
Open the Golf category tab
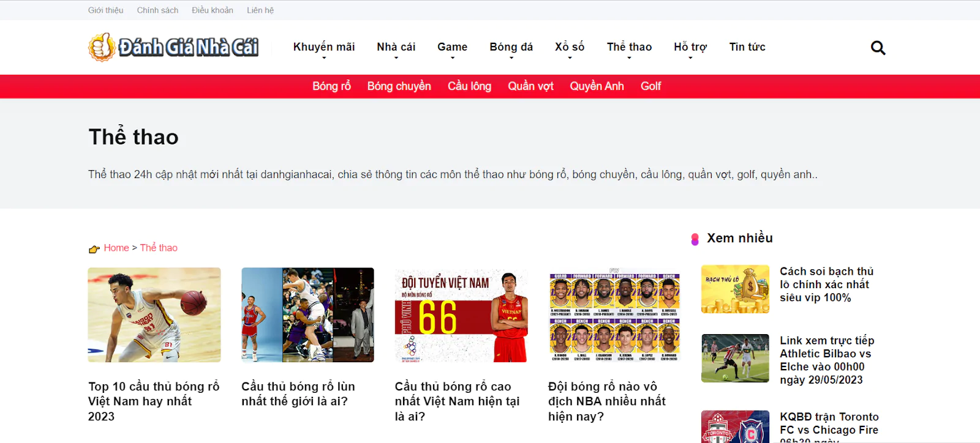click(x=650, y=86)
